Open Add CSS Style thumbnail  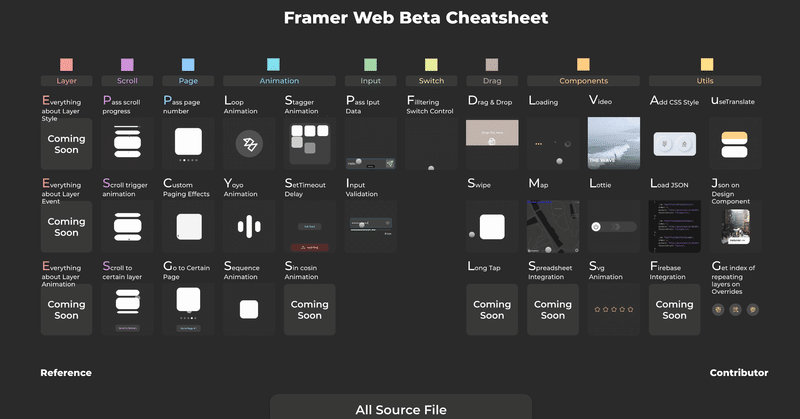point(674,143)
